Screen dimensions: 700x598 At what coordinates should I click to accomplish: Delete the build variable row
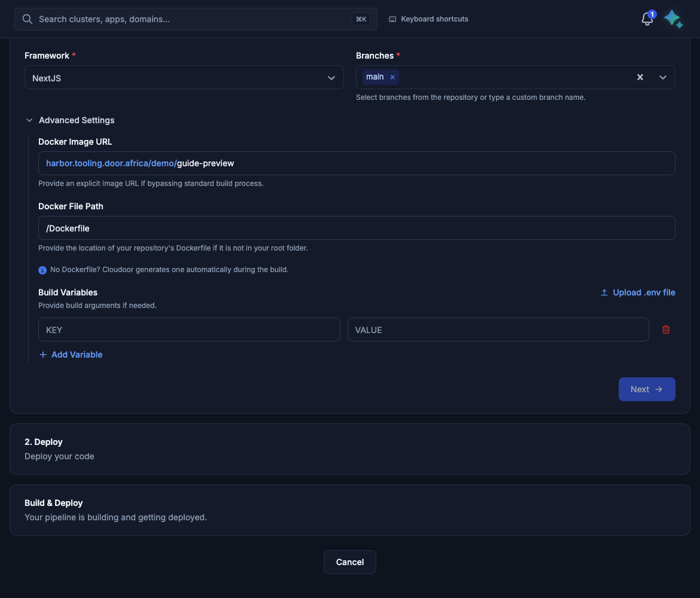(666, 329)
